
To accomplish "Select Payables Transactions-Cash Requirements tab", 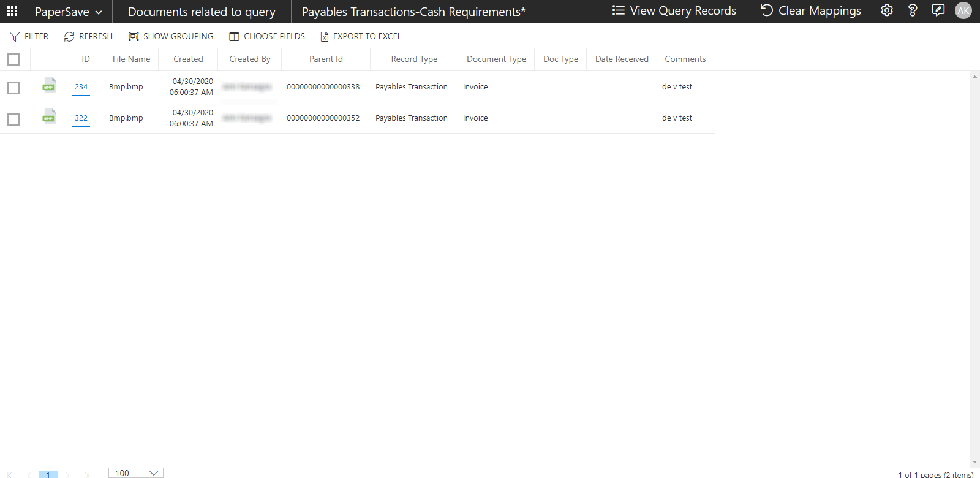I will point(413,12).
